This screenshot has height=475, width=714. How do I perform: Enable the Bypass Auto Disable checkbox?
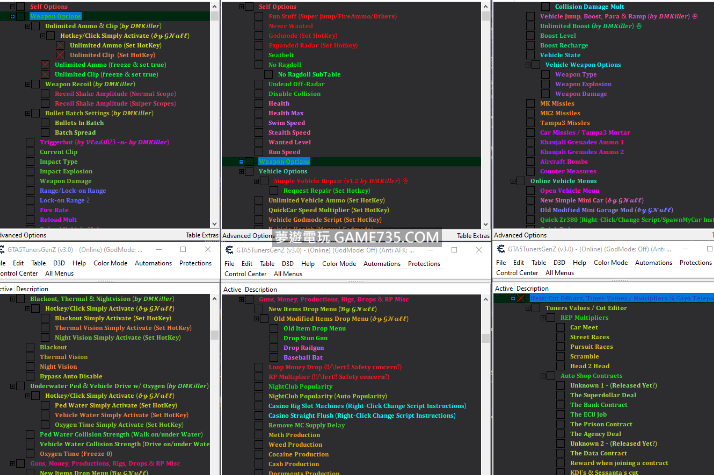29,376
